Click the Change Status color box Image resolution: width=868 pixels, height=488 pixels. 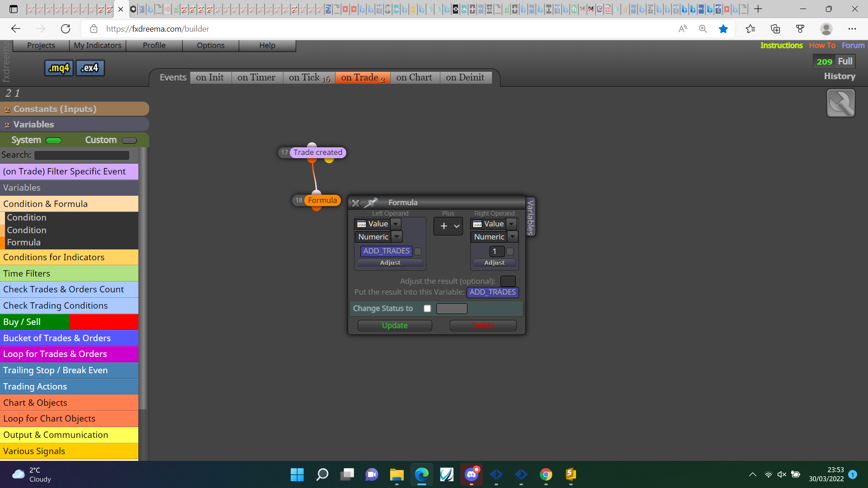pyautogui.click(x=452, y=309)
